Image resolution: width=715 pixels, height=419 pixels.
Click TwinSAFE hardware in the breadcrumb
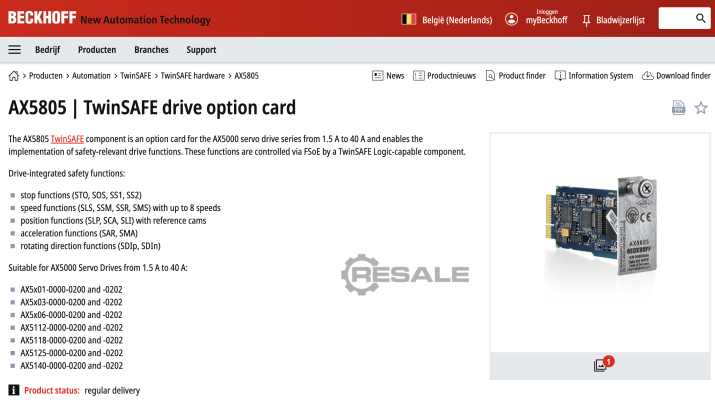[x=192, y=76]
